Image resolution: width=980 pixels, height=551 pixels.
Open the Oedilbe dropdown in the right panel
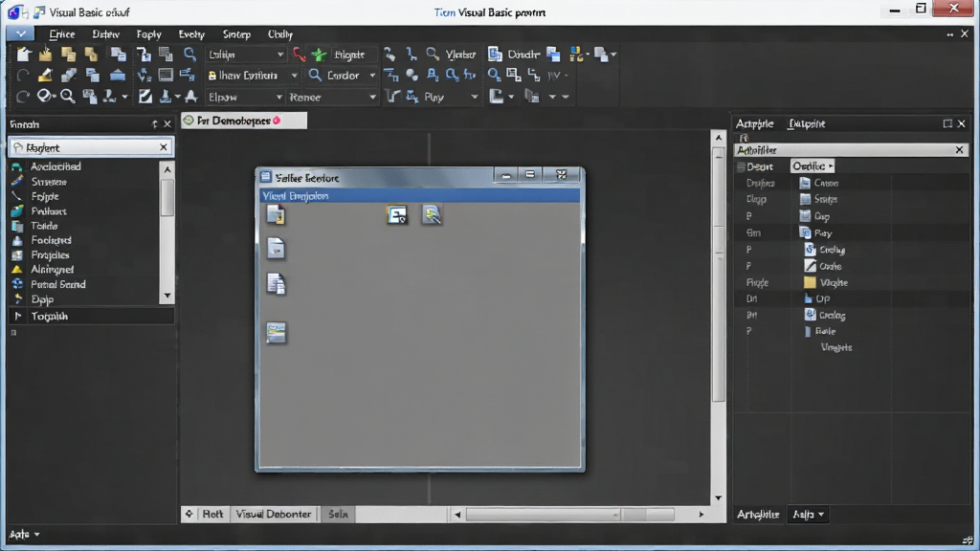pyautogui.click(x=813, y=166)
